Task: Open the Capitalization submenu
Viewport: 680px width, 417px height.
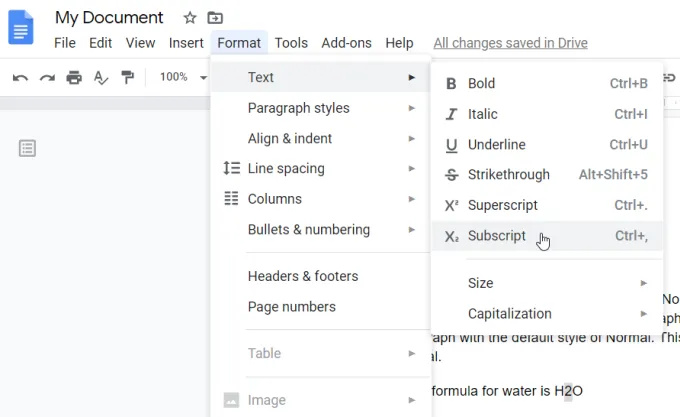Action: (x=509, y=314)
